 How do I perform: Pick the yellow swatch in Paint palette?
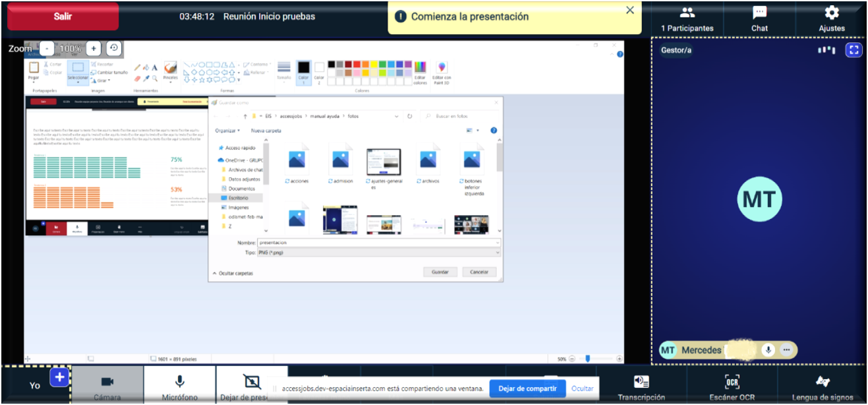[374, 64]
